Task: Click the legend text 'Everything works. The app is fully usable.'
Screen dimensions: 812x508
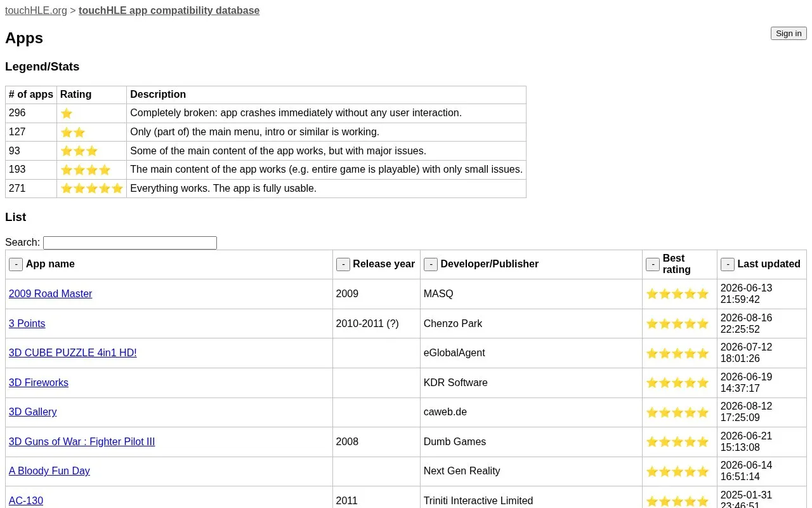Action: click(x=223, y=189)
